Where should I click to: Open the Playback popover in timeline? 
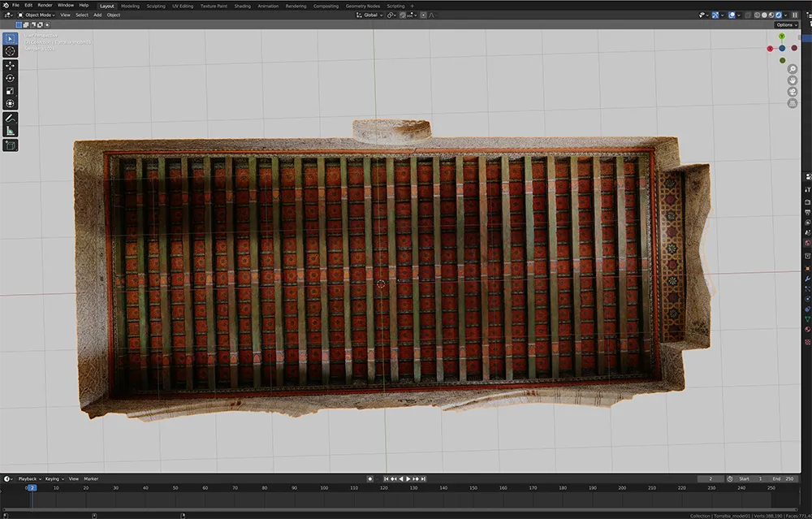[28, 478]
